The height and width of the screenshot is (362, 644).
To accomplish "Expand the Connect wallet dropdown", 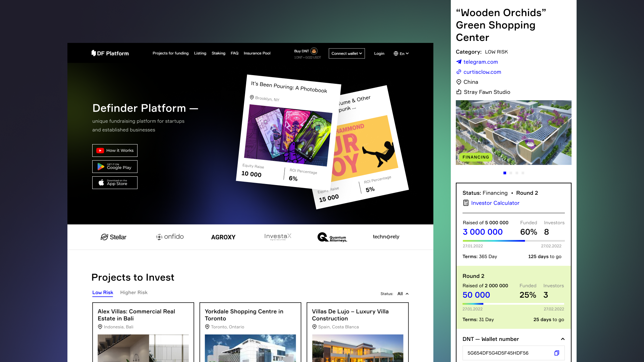I will point(347,53).
